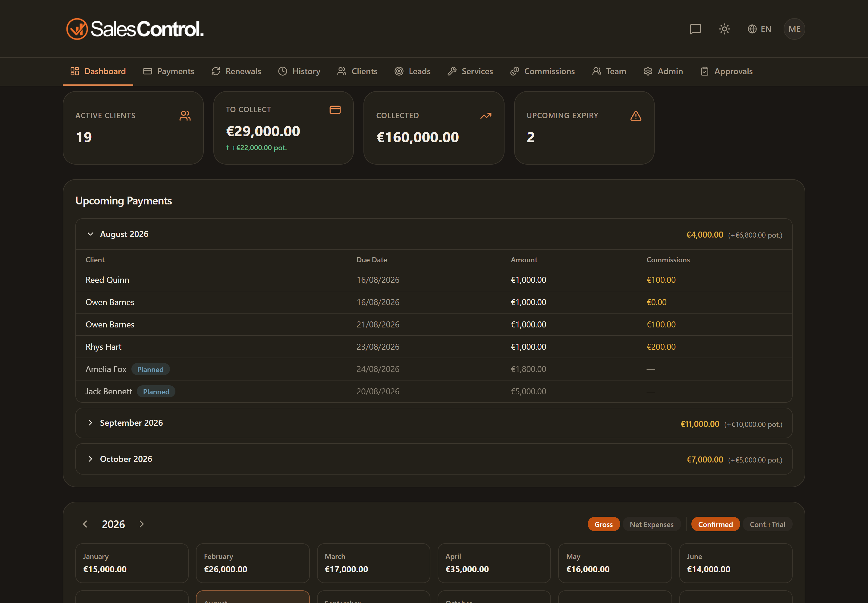Click the Team person icon

coord(596,71)
